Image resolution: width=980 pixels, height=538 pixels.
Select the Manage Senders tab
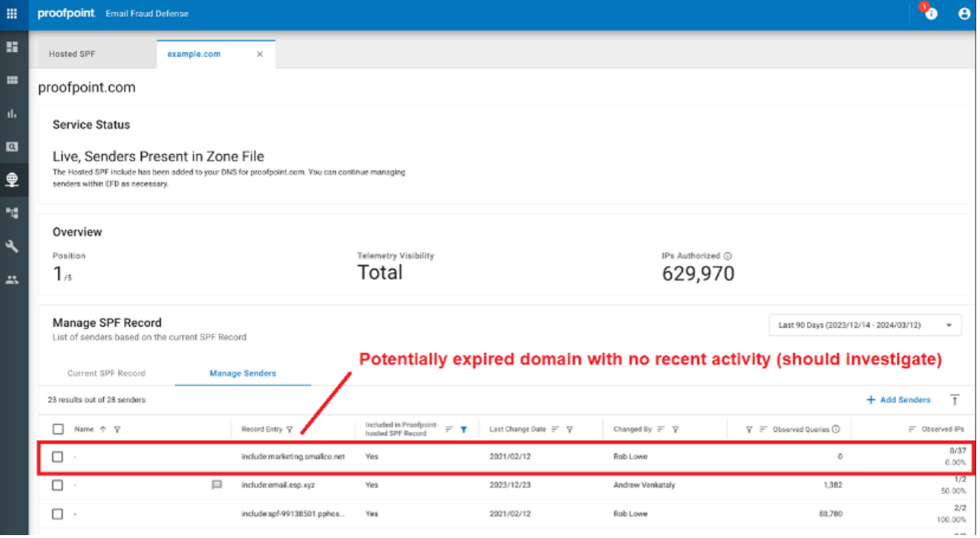(x=242, y=373)
